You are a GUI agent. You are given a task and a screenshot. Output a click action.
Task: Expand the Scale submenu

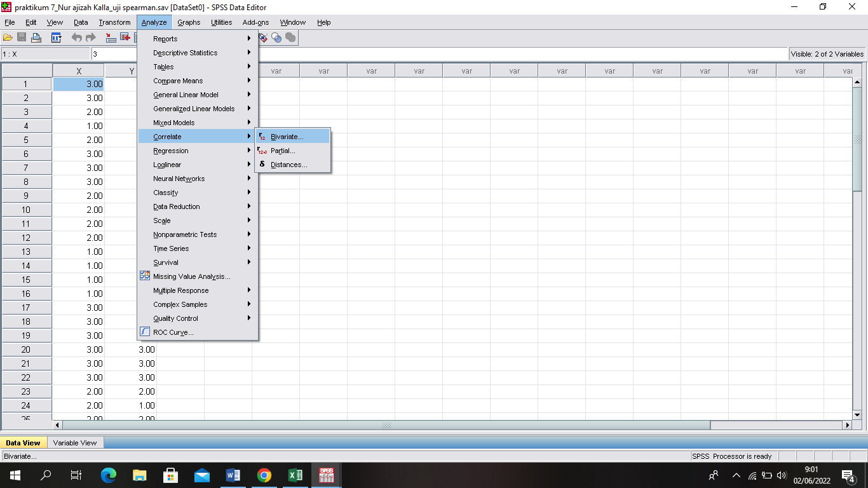(x=198, y=220)
